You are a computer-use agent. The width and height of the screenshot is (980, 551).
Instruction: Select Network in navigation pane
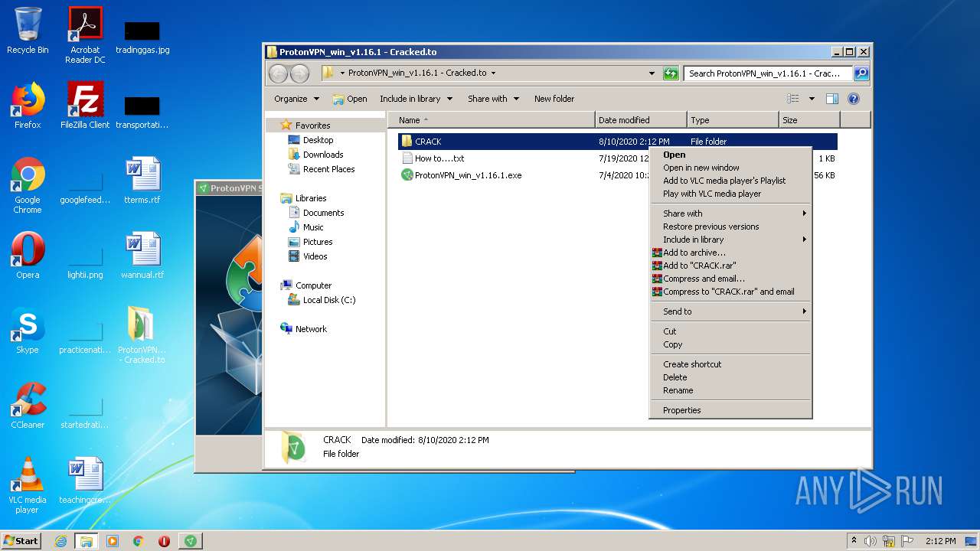click(x=304, y=329)
